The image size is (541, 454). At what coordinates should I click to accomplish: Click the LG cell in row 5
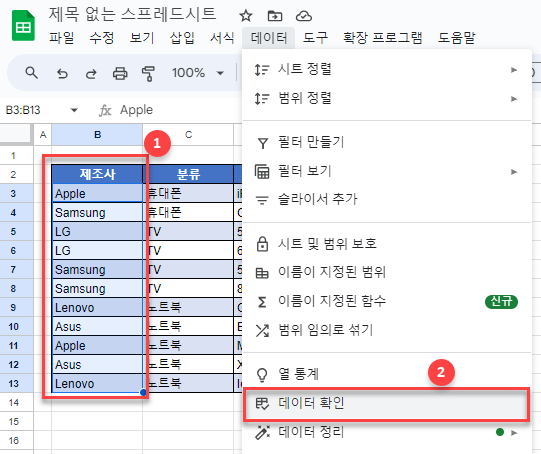[97, 231]
